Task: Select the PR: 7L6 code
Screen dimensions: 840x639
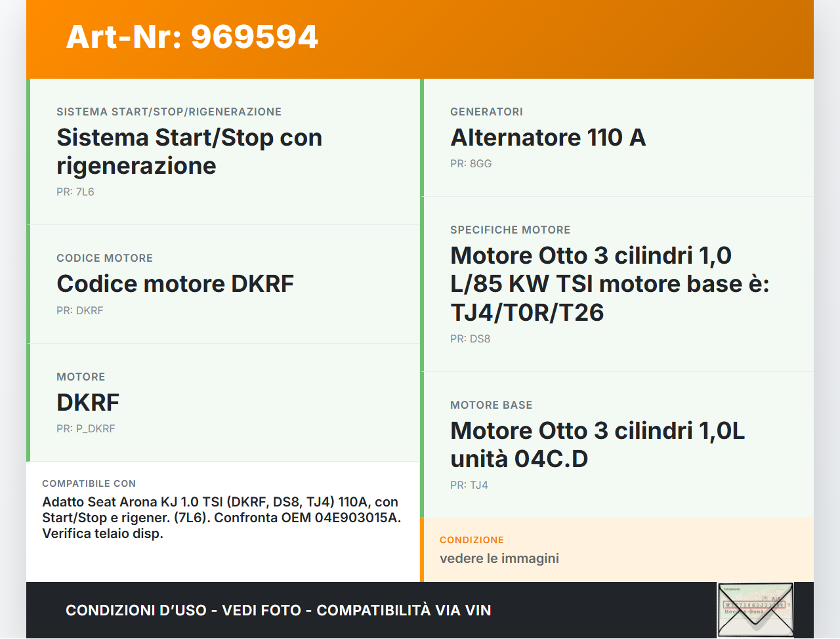Action: tap(75, 192)
